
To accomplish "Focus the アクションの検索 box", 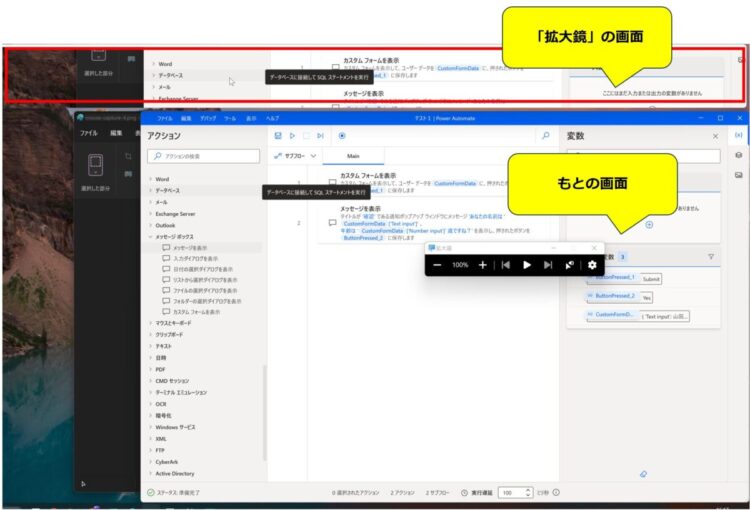I will click(x=204, y=156).
